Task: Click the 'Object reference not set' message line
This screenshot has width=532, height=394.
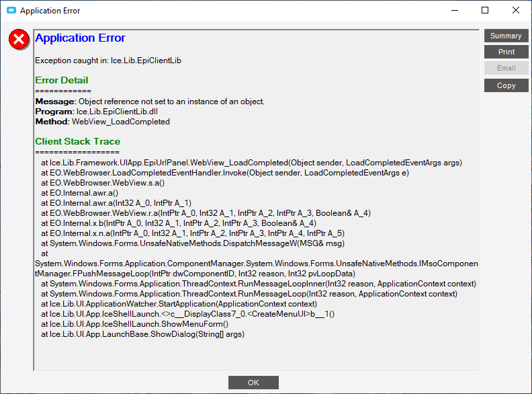Action: 150,102
